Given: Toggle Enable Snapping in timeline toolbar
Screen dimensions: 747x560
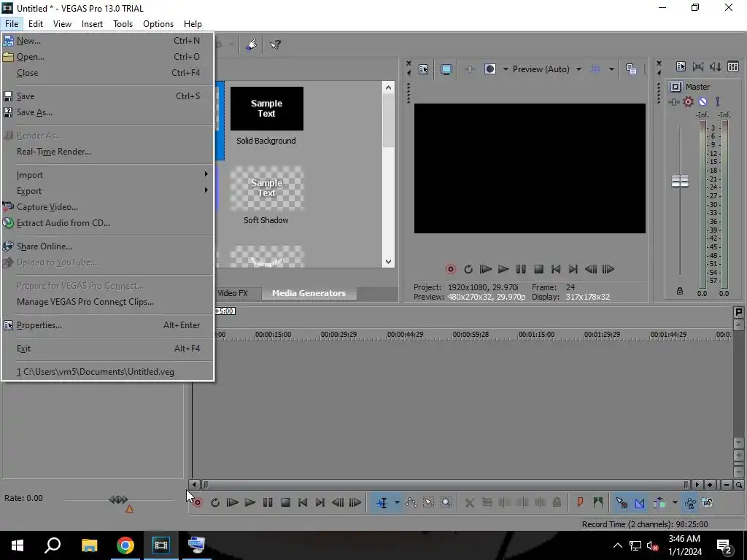Looking at the screenshot, I should 622,502.
